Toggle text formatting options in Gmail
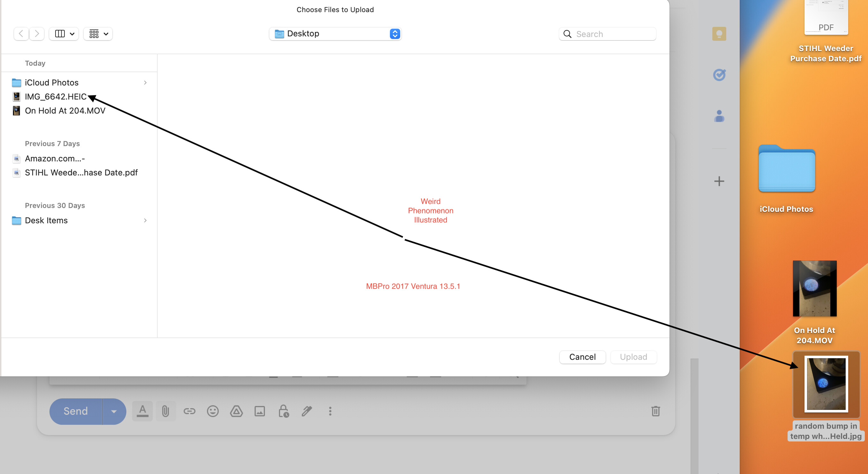Viewport: 868px width, 474px height. pos(143,411)
